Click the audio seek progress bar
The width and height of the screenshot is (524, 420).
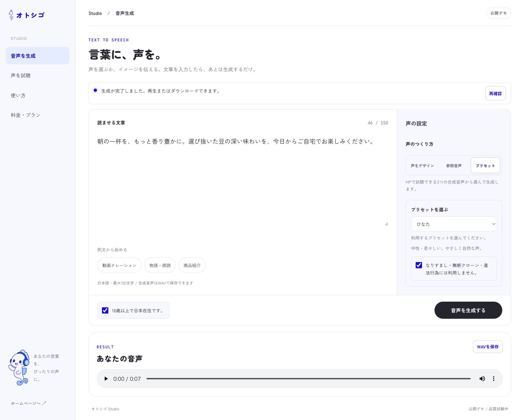[x=308, y=379]
